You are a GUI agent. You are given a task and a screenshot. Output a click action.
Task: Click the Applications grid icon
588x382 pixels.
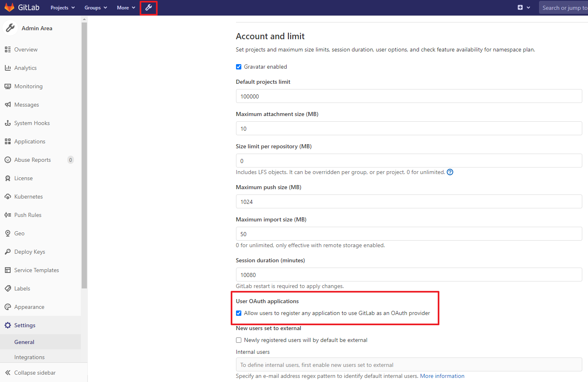pos(8,141)
